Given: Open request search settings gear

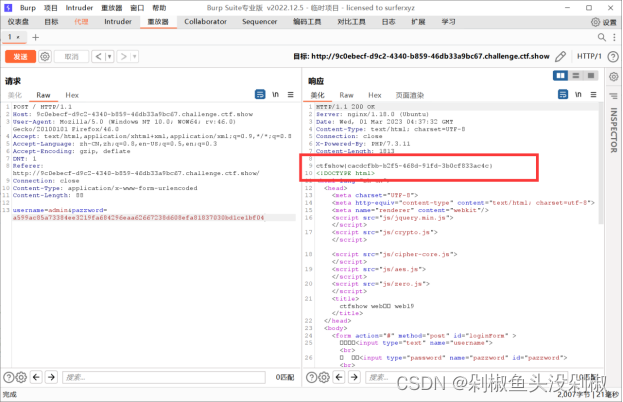Looking at the screenshot, I should coord(21,377).
